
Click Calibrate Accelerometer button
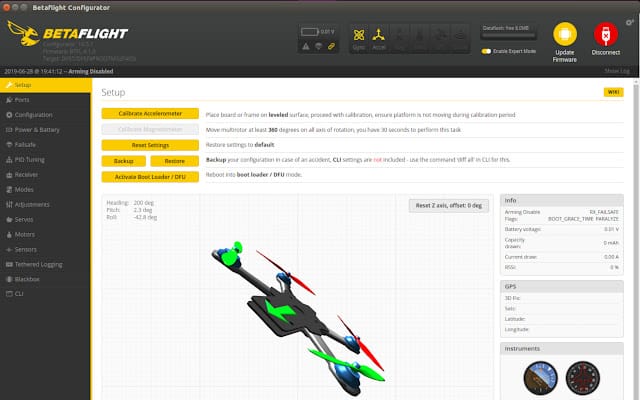click(150, 113)
